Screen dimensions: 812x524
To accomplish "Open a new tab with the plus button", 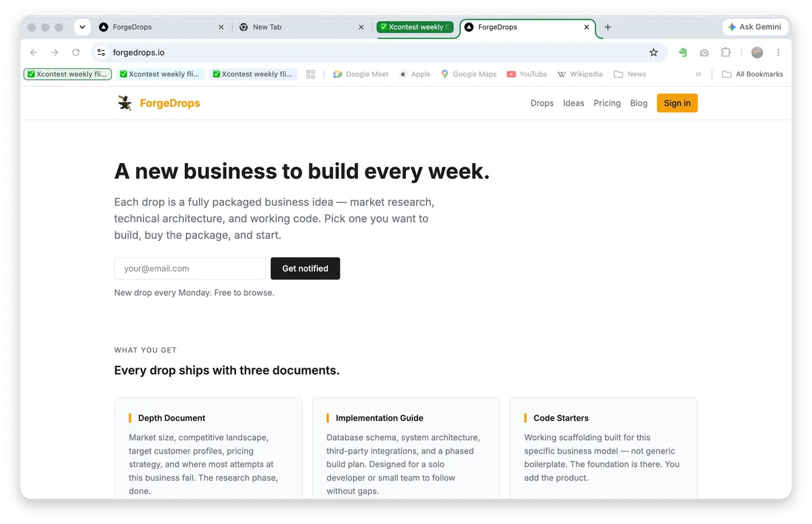I will pos(608,27).
